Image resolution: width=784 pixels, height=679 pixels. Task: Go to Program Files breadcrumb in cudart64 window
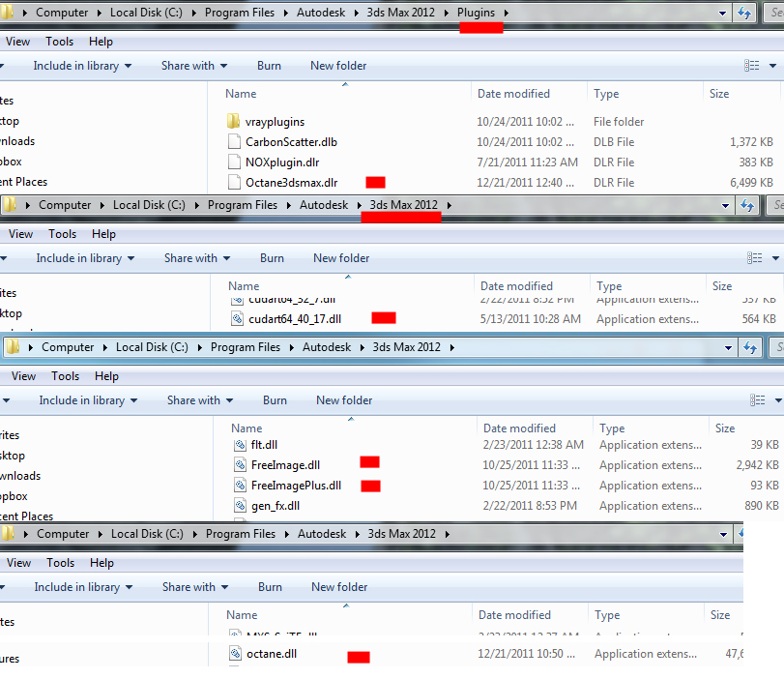(243, 205)
